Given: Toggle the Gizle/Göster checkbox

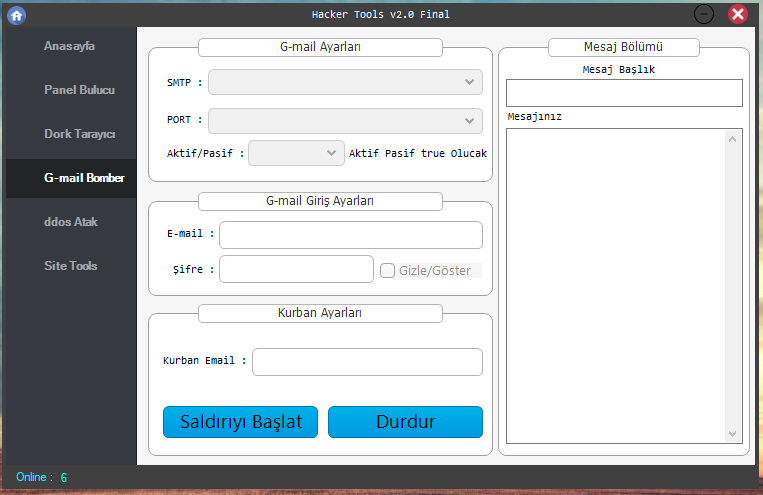Looking at the screenshot, I should click(x=387, y=271).
